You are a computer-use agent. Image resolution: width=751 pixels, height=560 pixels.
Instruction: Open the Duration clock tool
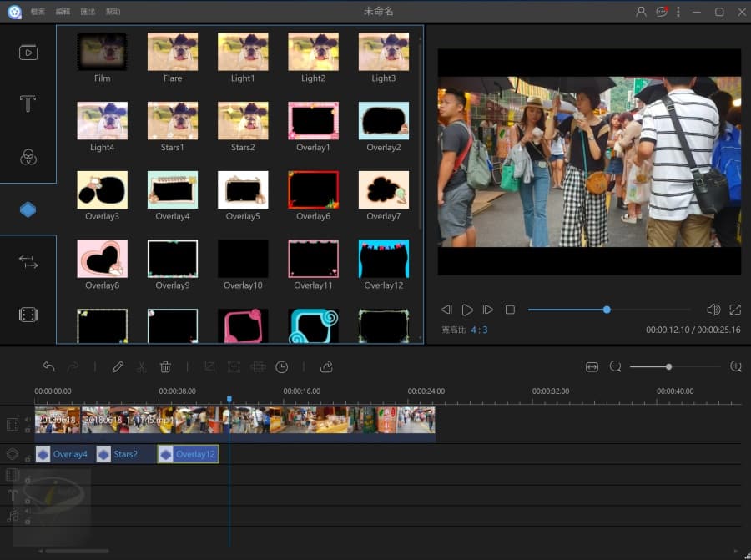pyautogui.click(x=282, y=366)
